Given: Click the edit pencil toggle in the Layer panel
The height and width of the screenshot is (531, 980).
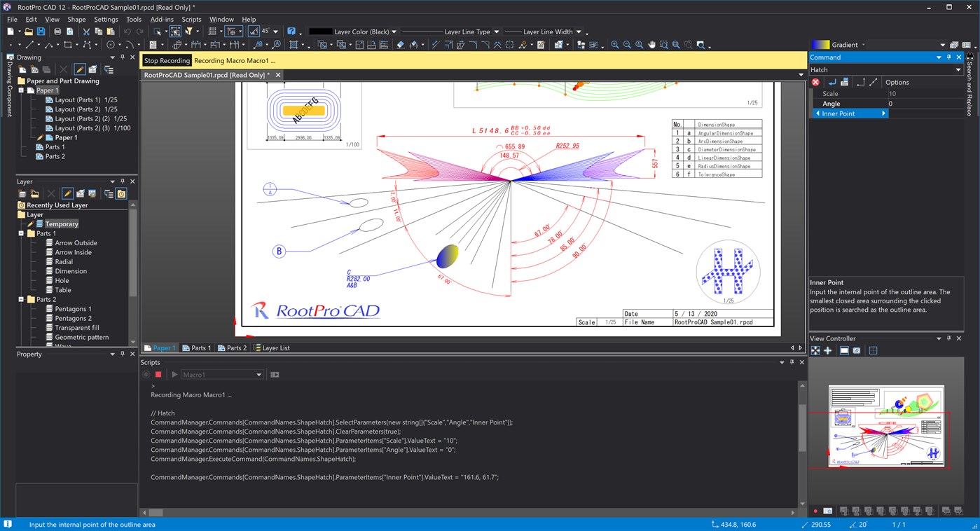Looking at the screenshot, I should (x=67, y=193).
